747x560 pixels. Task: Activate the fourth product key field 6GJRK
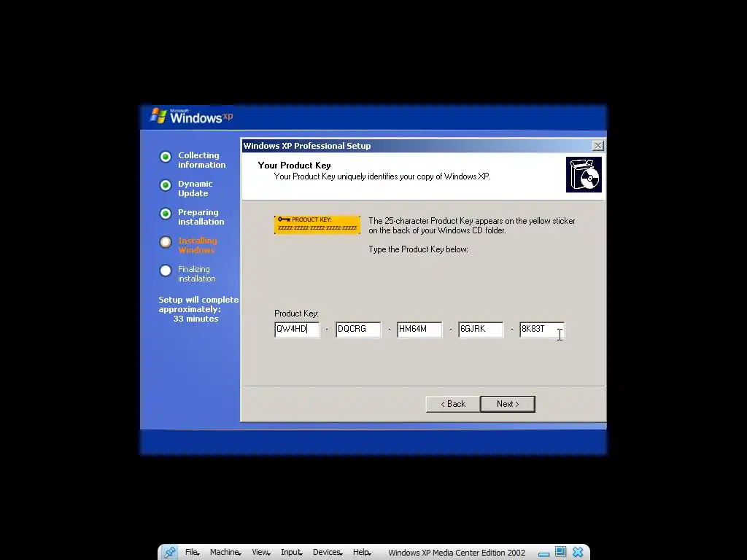481,329
